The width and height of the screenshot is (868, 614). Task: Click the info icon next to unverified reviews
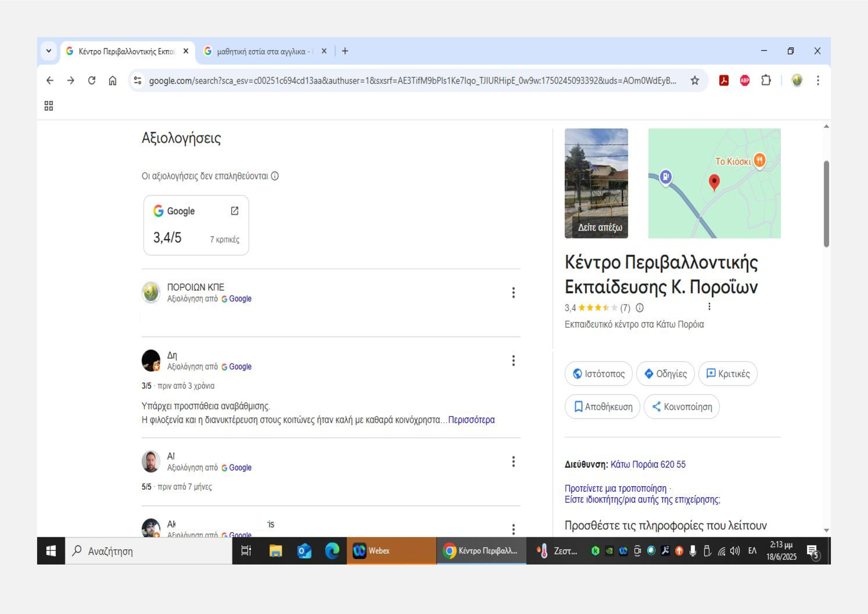click(x=275, y=176)
